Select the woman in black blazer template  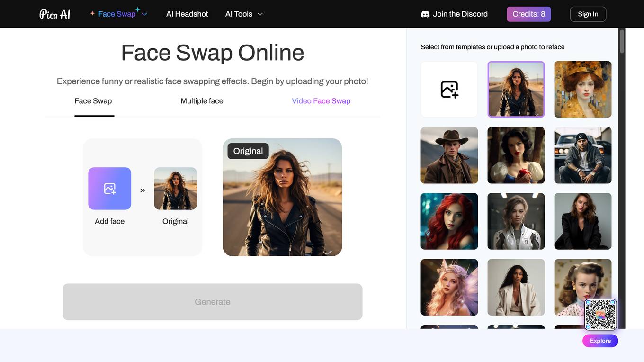[x=583, y=221]
